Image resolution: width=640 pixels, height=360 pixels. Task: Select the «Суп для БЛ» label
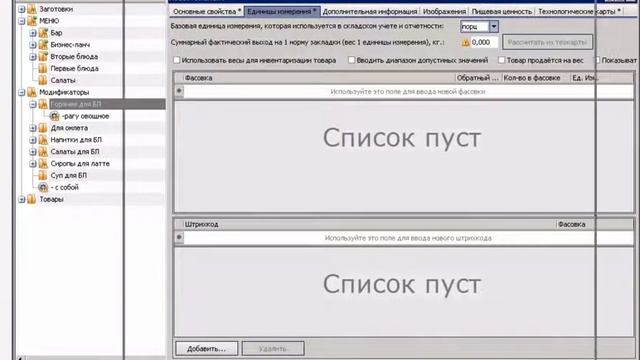coord(68,175)
